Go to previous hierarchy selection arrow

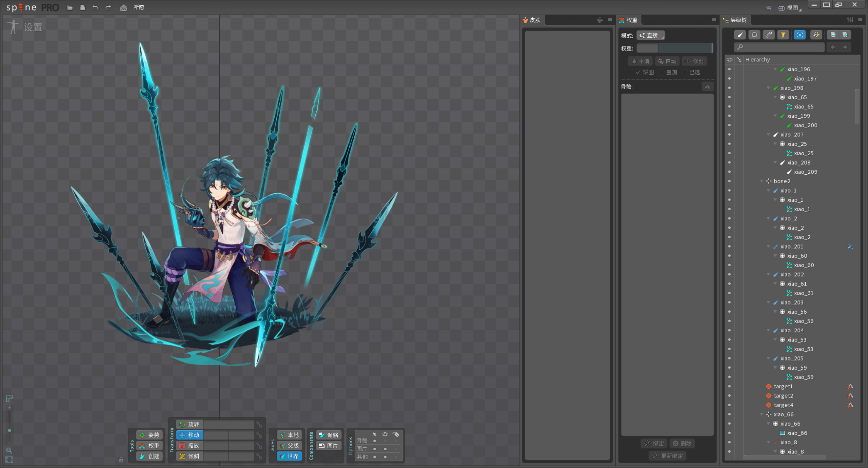coord(833,47)
